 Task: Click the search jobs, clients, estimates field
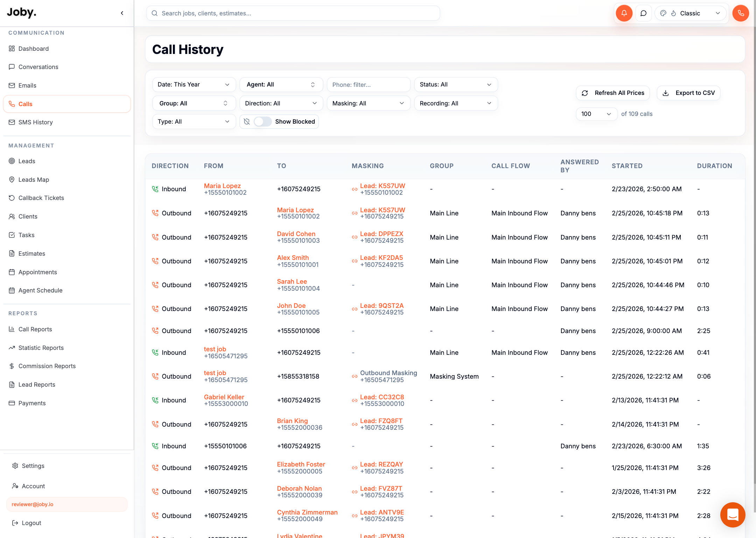pyautogui.click(x=293, y=13)
